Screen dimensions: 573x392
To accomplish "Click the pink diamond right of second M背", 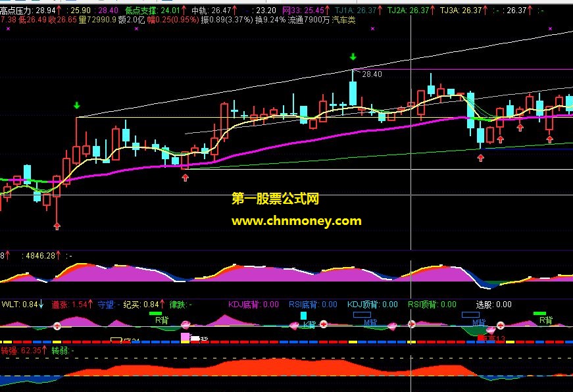I will [x=490, y=330].
